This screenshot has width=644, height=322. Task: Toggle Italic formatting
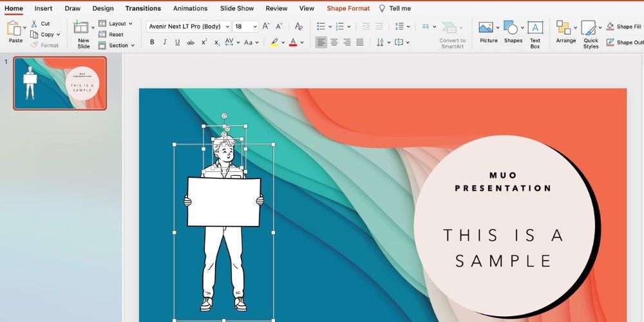coord(164,43)
